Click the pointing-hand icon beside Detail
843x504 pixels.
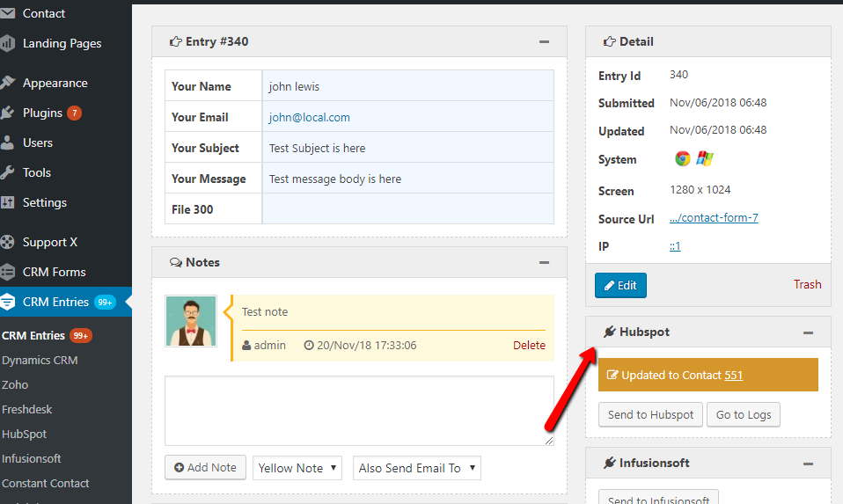point(609,41)
